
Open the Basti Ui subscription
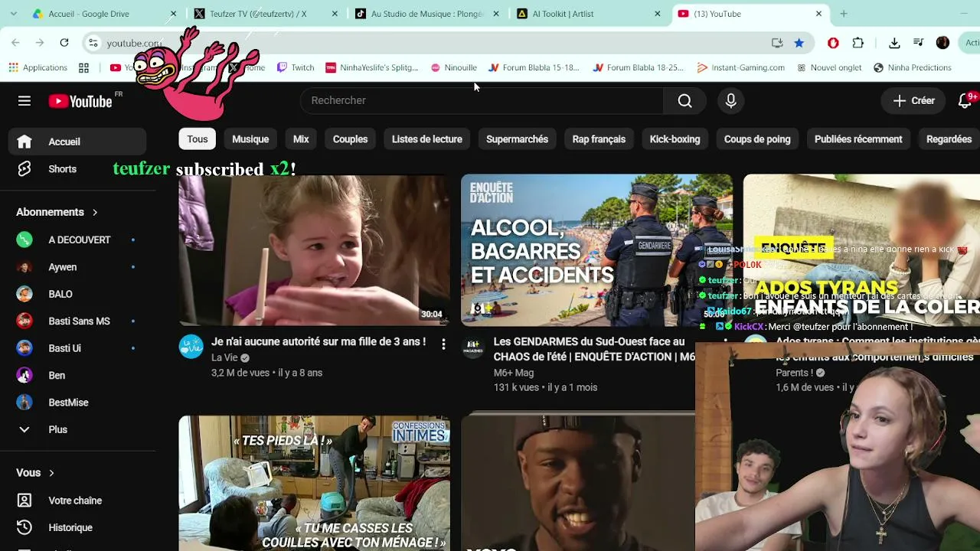(77, 348)
